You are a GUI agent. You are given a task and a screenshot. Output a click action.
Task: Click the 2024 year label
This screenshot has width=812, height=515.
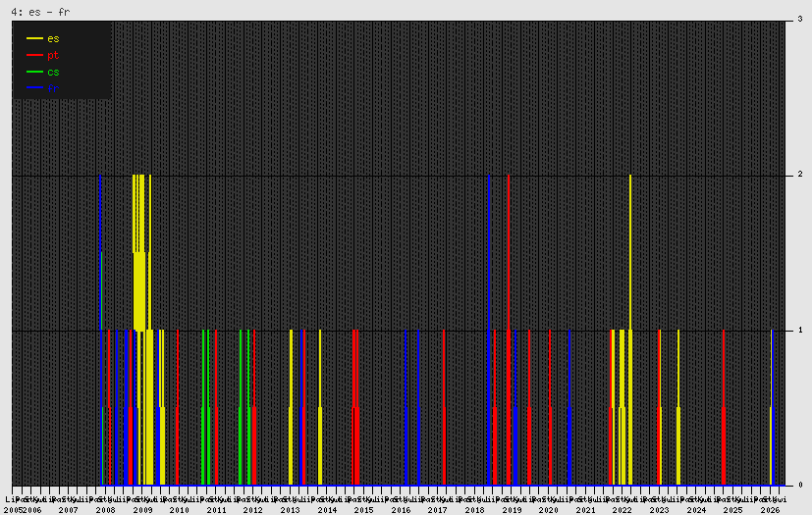(696, 510)
